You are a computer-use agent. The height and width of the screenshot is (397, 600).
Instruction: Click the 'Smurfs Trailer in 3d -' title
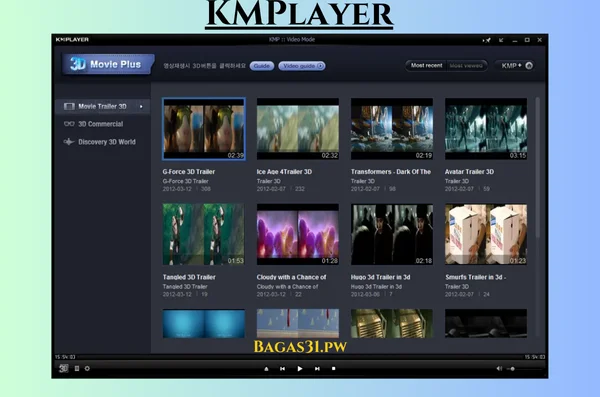[475, 277]
